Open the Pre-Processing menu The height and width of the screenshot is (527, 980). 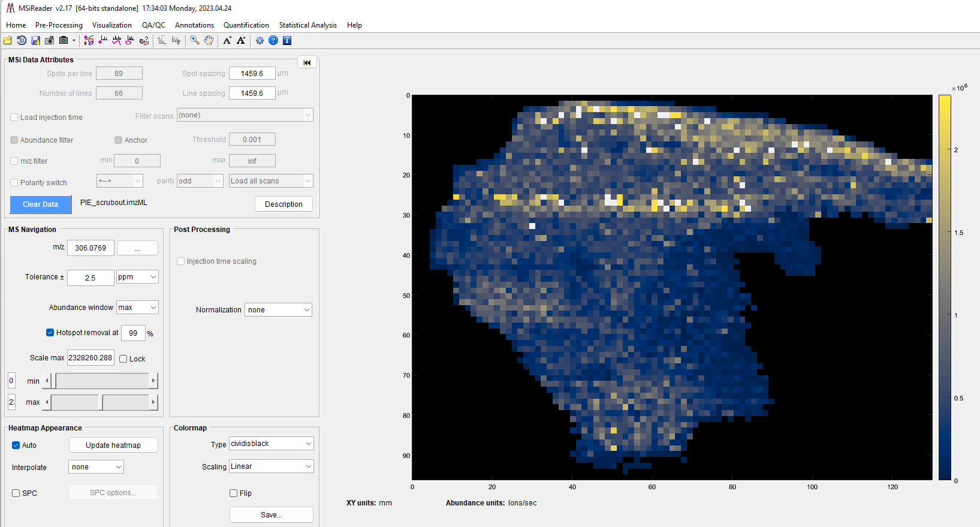(59, 25)
